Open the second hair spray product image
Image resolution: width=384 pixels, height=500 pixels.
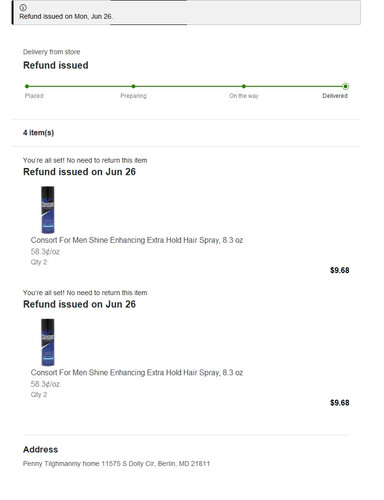(48, 342)
